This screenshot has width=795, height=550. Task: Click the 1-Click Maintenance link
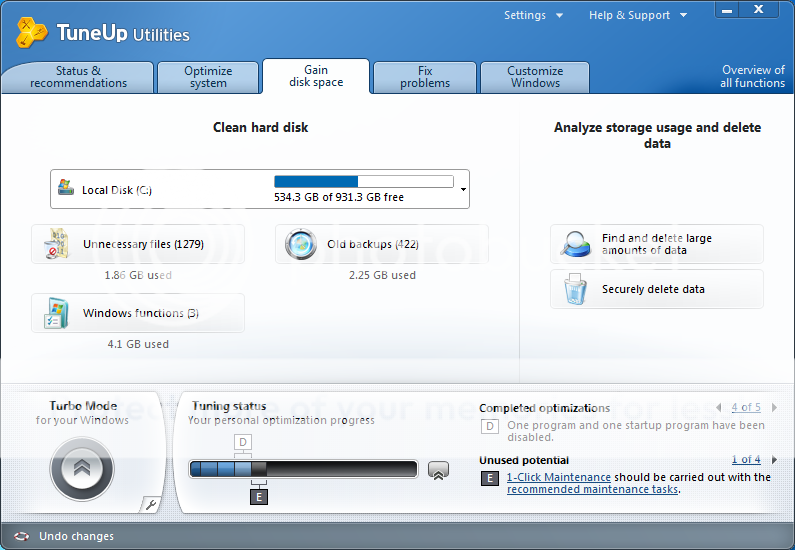click(x=558, y=478)
